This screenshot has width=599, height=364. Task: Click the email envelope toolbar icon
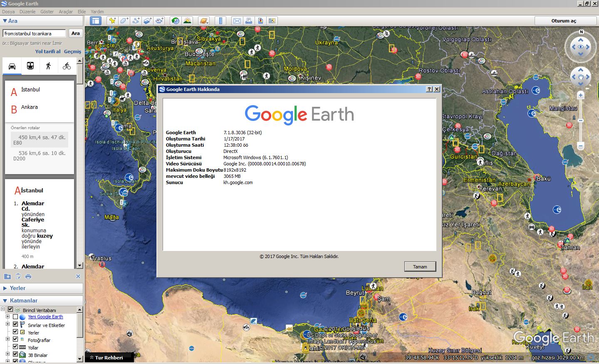237,21
